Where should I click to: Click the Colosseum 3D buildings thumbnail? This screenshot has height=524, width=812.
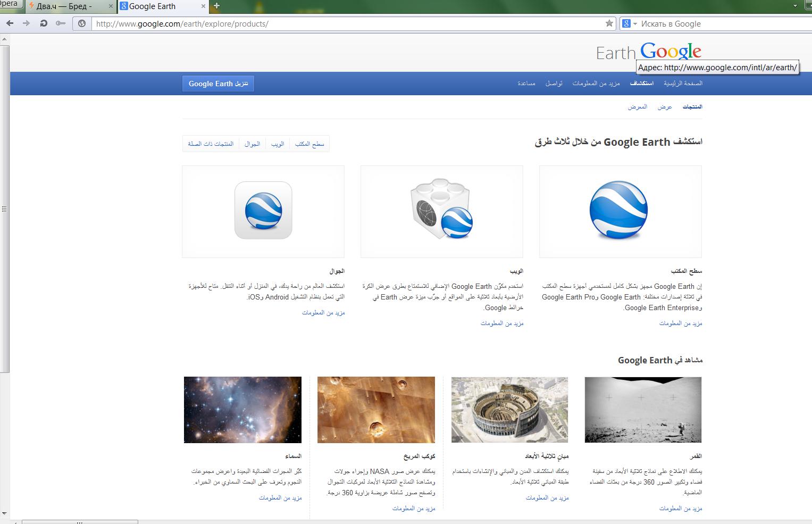509,410
